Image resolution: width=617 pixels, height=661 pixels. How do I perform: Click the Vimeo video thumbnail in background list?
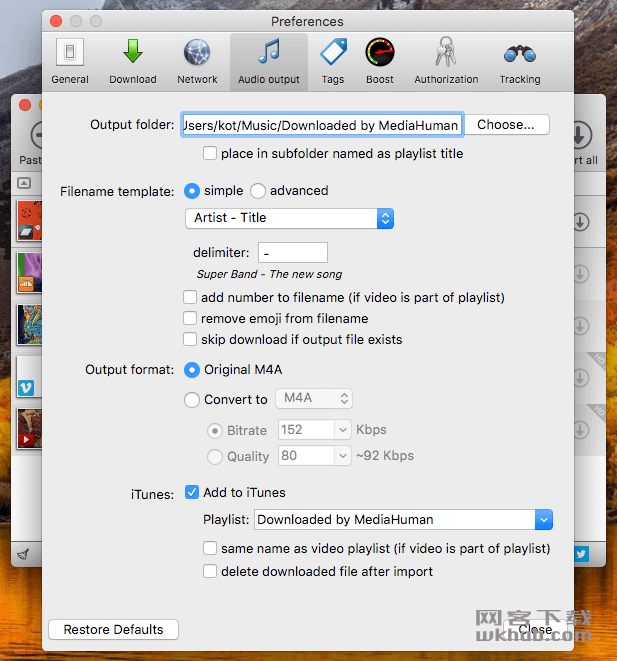[29, 377]
